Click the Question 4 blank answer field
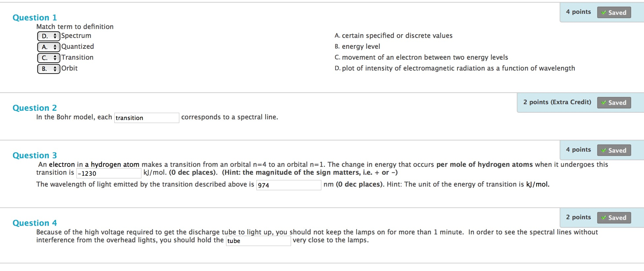The image size is (644, 271). tap(258, 241)
